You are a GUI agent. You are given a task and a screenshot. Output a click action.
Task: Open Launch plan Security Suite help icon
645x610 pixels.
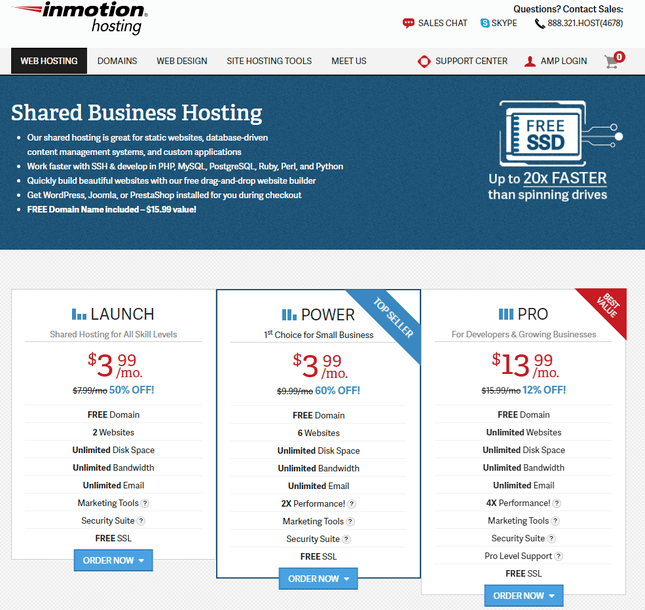pyautogui.click(x=141, y=521)
